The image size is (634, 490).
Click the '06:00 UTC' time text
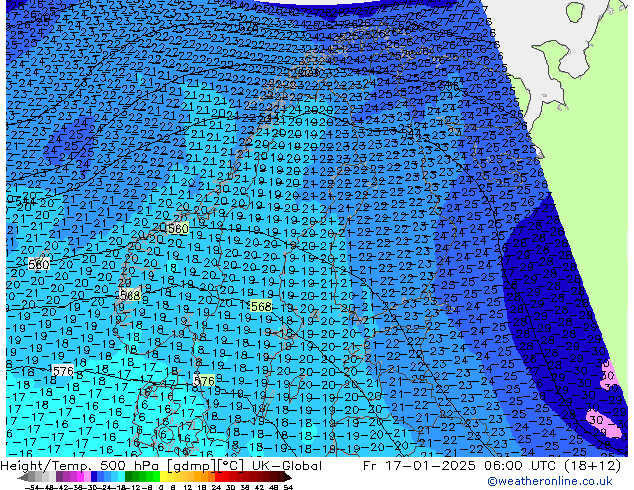click(520, 466)
